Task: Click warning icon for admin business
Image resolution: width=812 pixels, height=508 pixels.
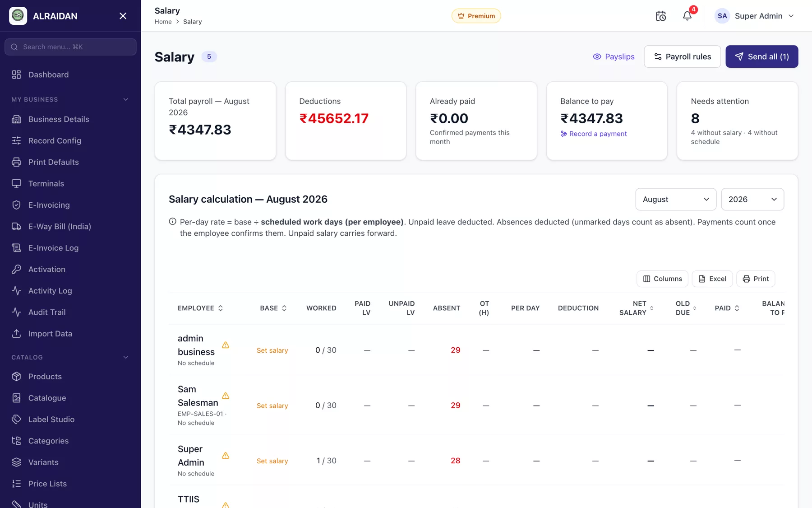Action: [x=226, y=345]
